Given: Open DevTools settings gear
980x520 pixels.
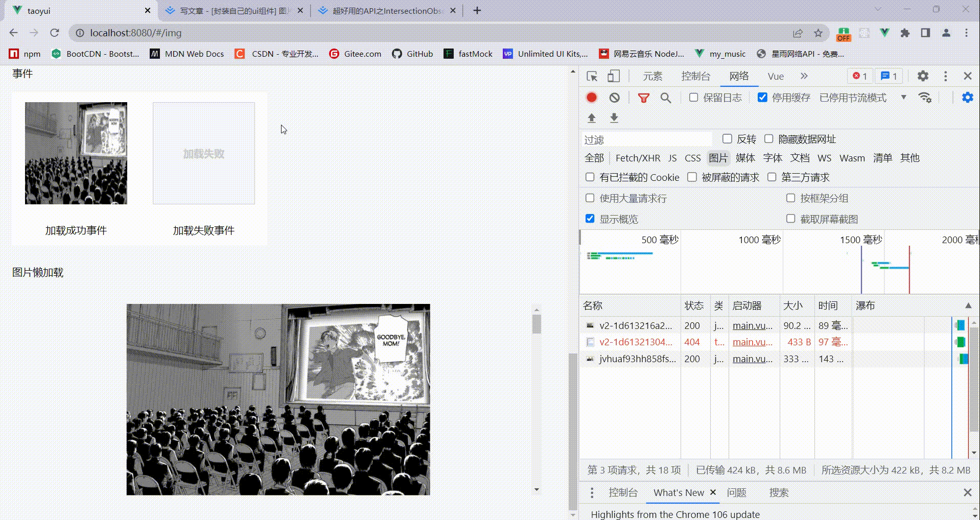Looking at the screenshot, I should click(x=923, y=76).
